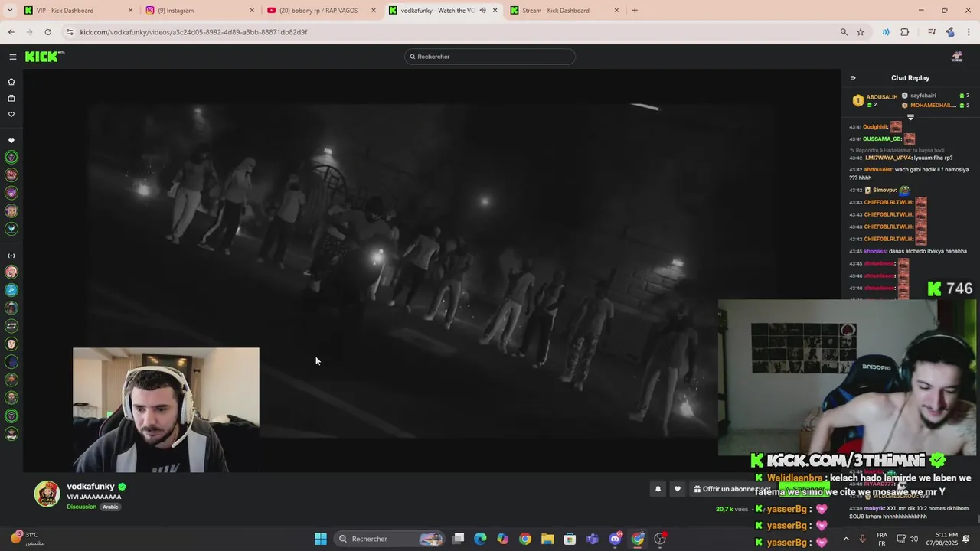Click the address bar URL
The width and height of the screenshot is (980, 551).
(x=194, y=32)
